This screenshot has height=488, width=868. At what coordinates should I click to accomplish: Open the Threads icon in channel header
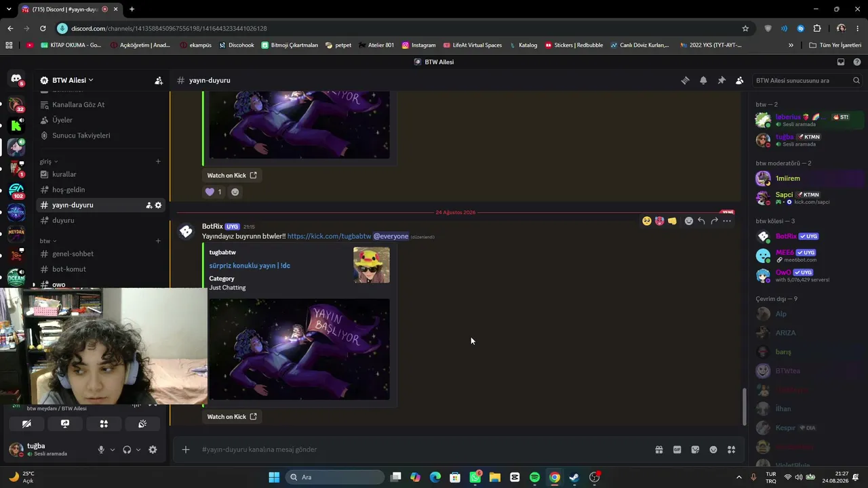click(685, 80)
